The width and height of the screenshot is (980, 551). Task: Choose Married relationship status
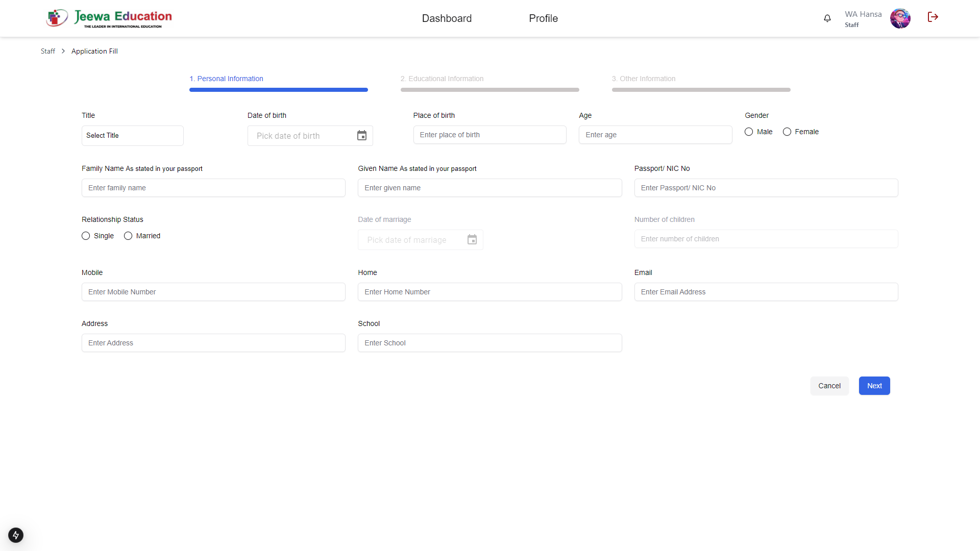[x=128, y=236]
